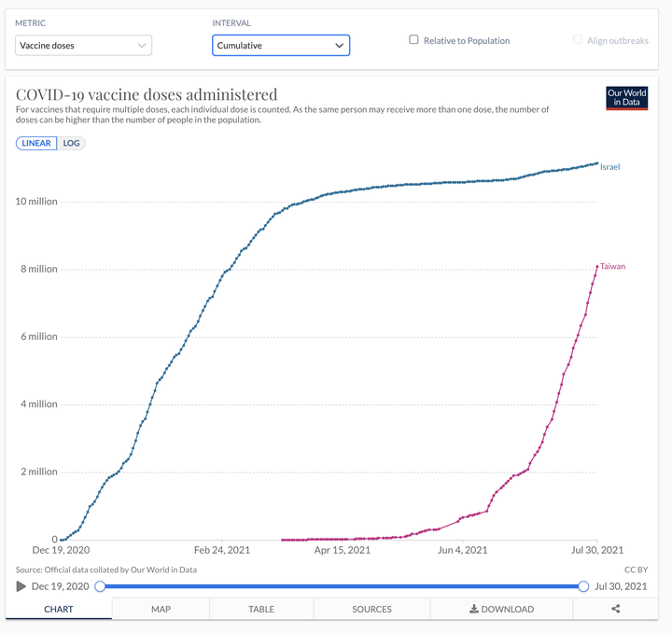Viewport: 672px width, 633px height.
Task: Click the Taiwan line's final data point
Action: coord(597,267)
